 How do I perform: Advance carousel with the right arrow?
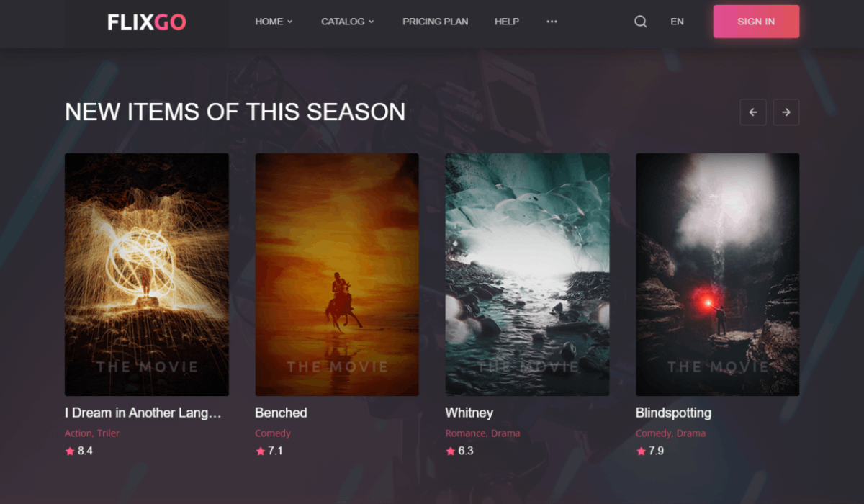[x=786, y=112]
